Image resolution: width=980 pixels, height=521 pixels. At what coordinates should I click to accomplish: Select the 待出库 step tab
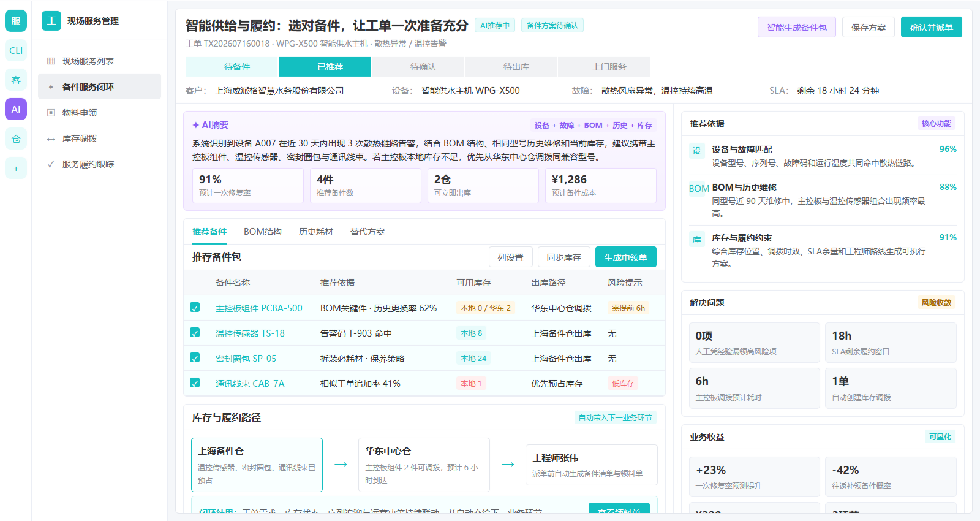pos(511,67)
